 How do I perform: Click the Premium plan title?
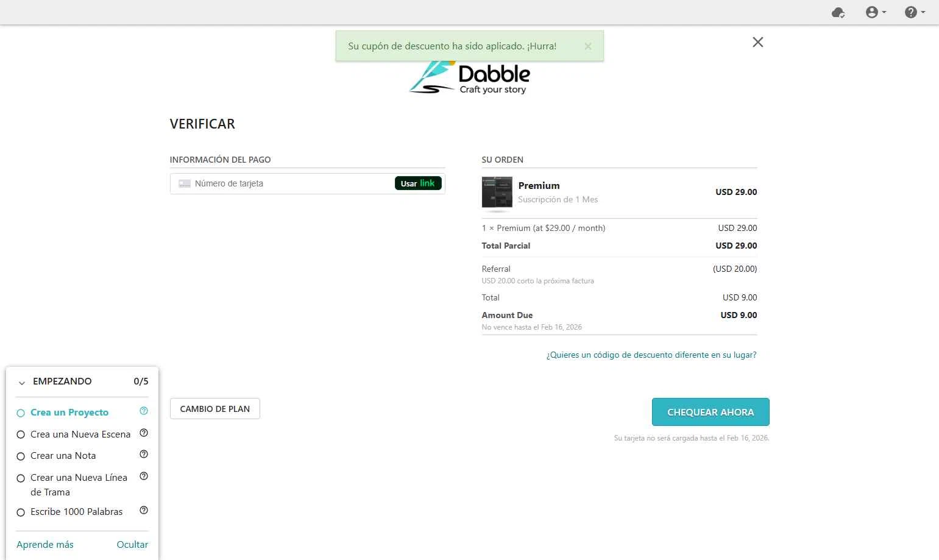tap(539, 186)
